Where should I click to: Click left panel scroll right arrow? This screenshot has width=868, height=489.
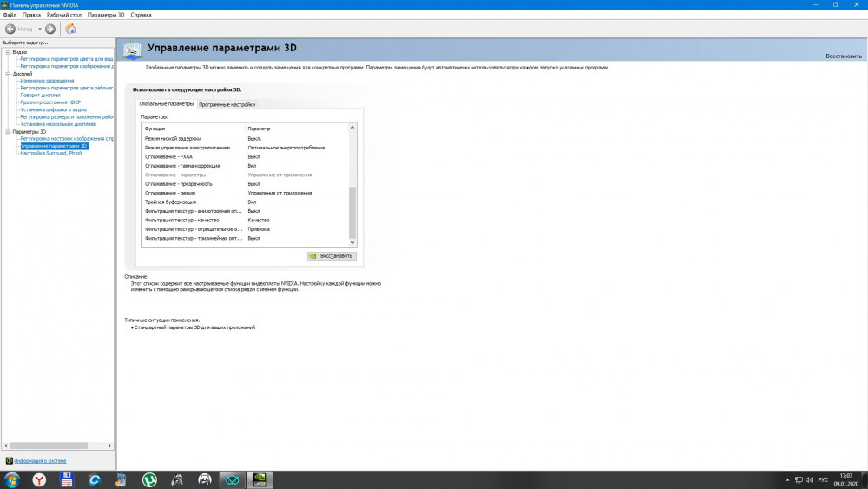109,446
